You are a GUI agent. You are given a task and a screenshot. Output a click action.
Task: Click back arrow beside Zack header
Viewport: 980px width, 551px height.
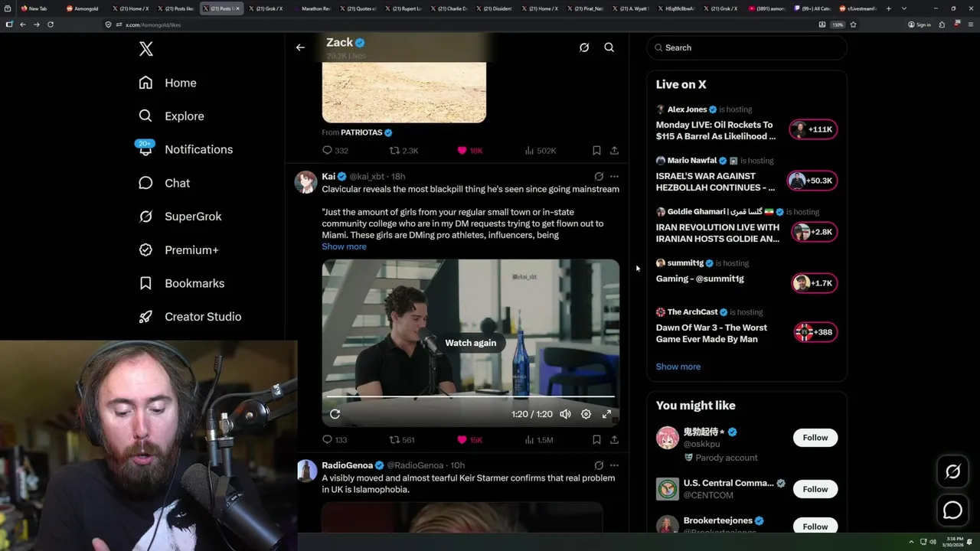(300, 47)
